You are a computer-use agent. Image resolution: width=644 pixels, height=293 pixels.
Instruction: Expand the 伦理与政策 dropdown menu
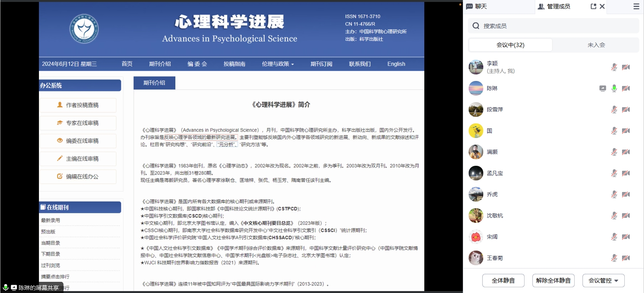[277, 64]
